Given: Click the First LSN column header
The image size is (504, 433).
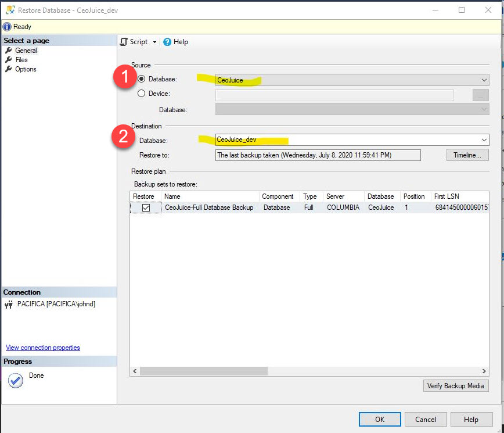Looking at the screenshot, I should pos(460,196).
